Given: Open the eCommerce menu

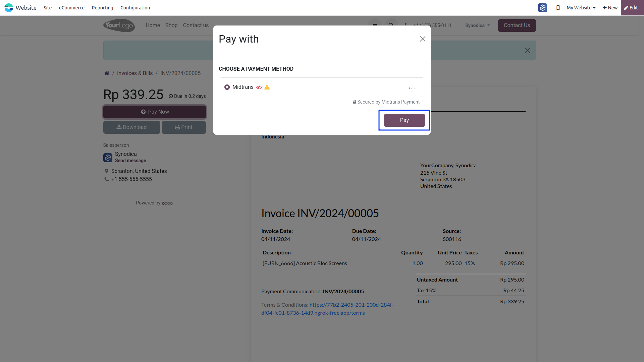Looking at the screenshot, I should pos(72,8).
